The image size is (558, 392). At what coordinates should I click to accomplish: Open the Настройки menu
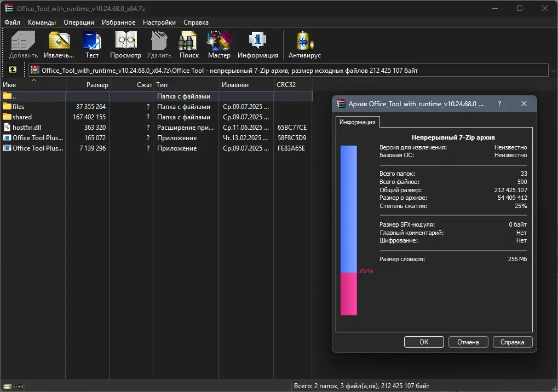pyautogui.click(x=159, y=22)
